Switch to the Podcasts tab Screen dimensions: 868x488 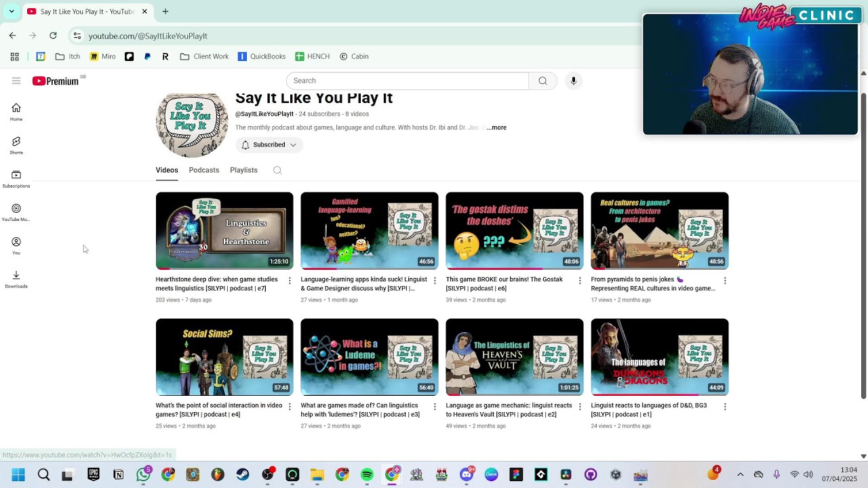click(204, 170)
